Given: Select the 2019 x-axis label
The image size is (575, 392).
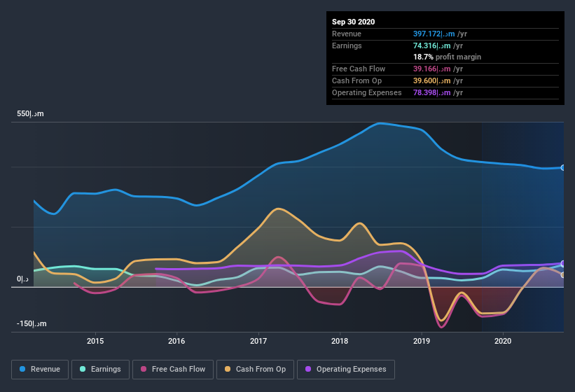Looking at the screenshot, I should tap(422, 341).
